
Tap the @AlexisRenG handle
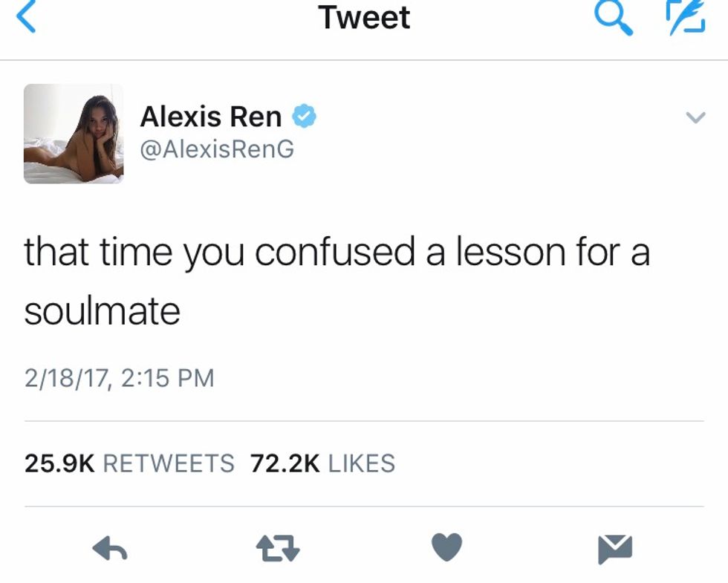217,149
